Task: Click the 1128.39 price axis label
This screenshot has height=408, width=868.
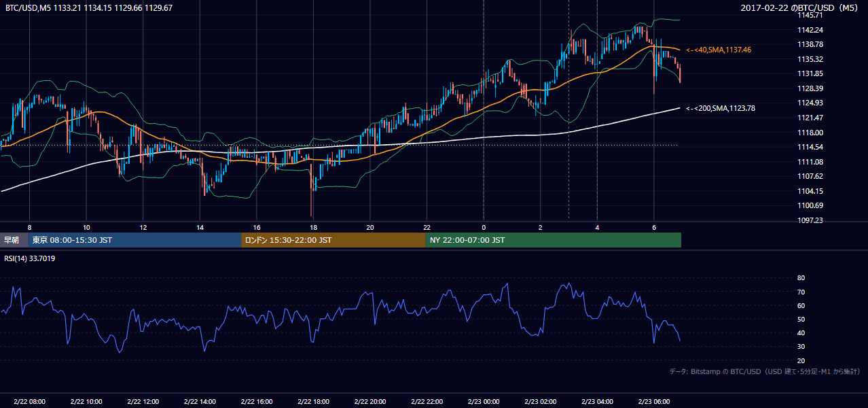Action: point(811,88)
